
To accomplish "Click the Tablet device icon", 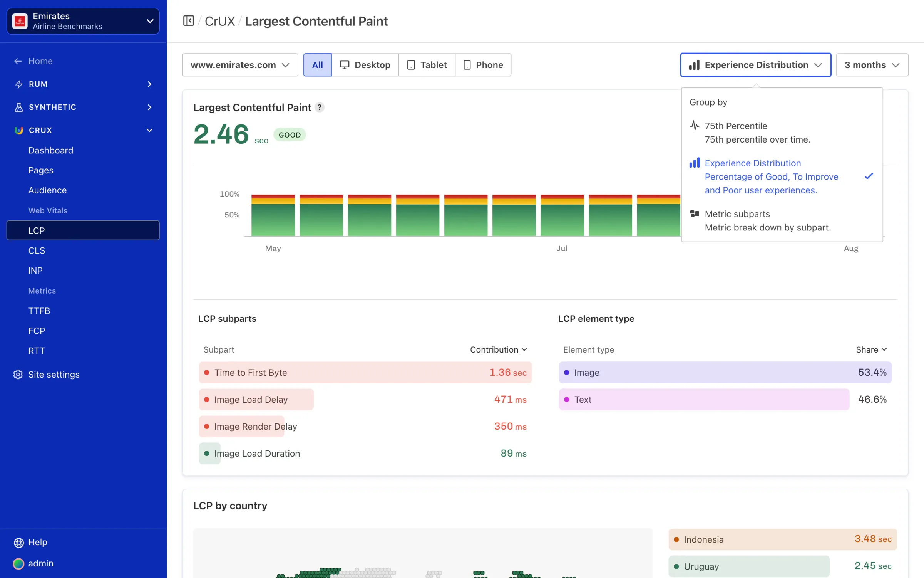I will (411, 65).
